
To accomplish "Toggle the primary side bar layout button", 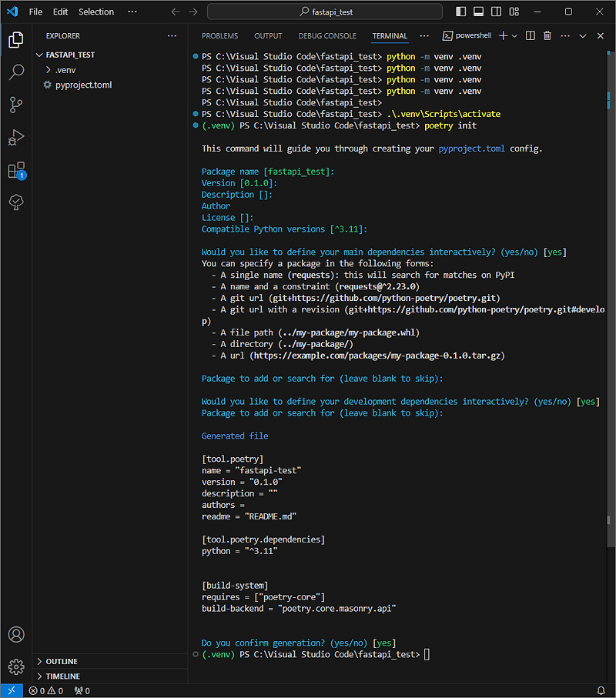I will [460, 12].
